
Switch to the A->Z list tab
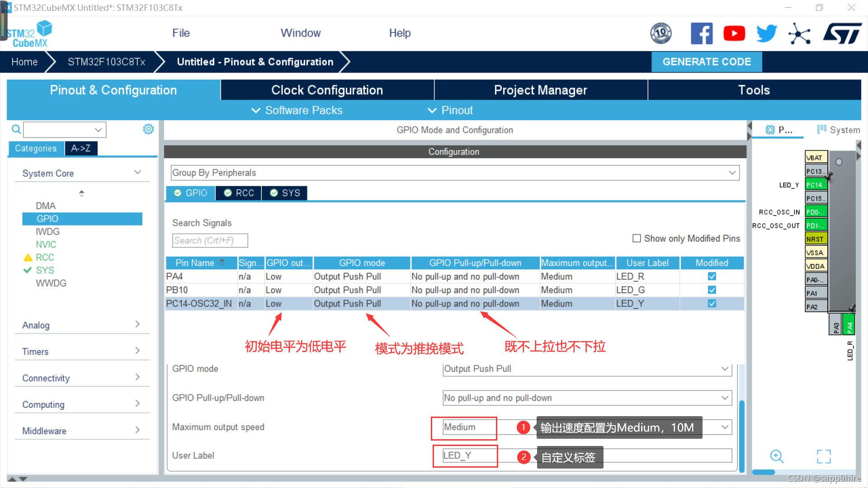[81, 148]
